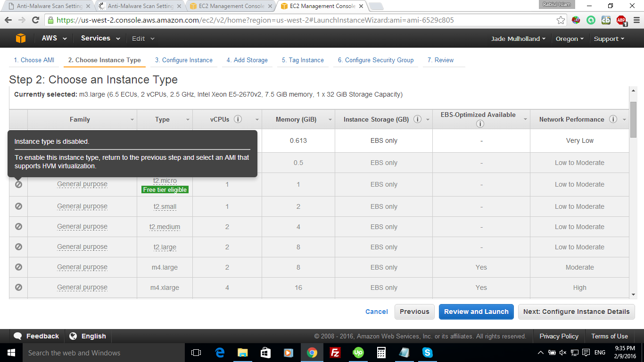
Task: Open Feedback in footer
Action: point(36,336)
